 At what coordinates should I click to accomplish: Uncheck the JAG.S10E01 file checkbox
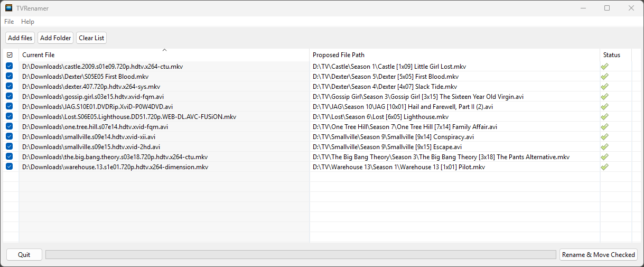[x=10, y=107]
